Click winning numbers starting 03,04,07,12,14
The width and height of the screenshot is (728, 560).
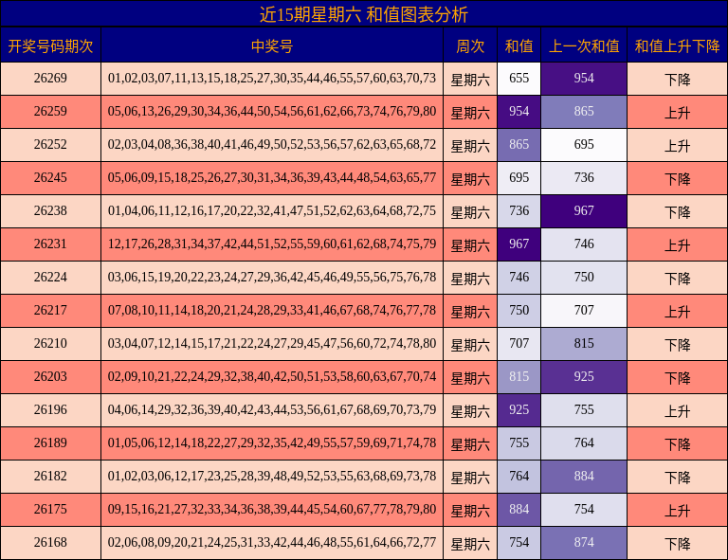tap(272, 343)
